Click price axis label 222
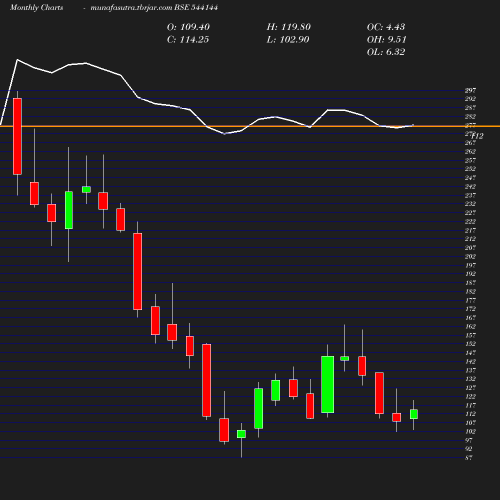Image resolution: width=500 pixels, height=500 pixels. (x=470, y=222)
